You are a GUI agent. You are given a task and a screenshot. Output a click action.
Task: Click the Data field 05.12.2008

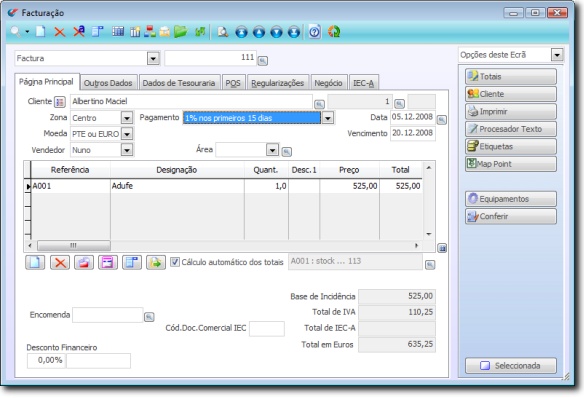[x=413, y=117]
